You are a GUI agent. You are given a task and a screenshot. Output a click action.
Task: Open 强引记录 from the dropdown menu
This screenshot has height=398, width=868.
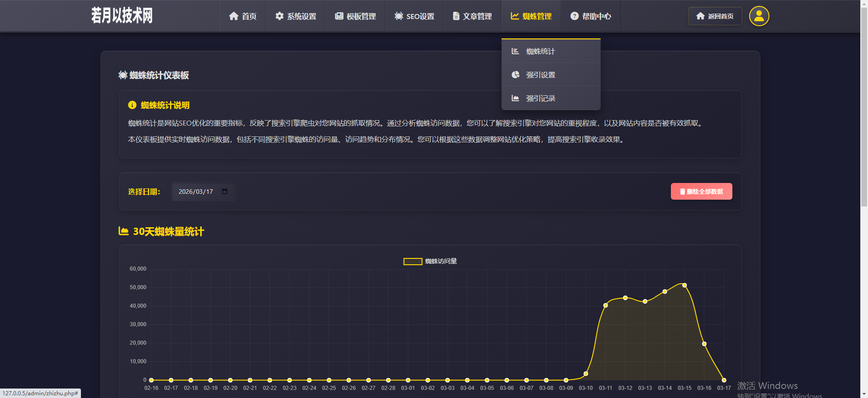[x=540, y=98]
